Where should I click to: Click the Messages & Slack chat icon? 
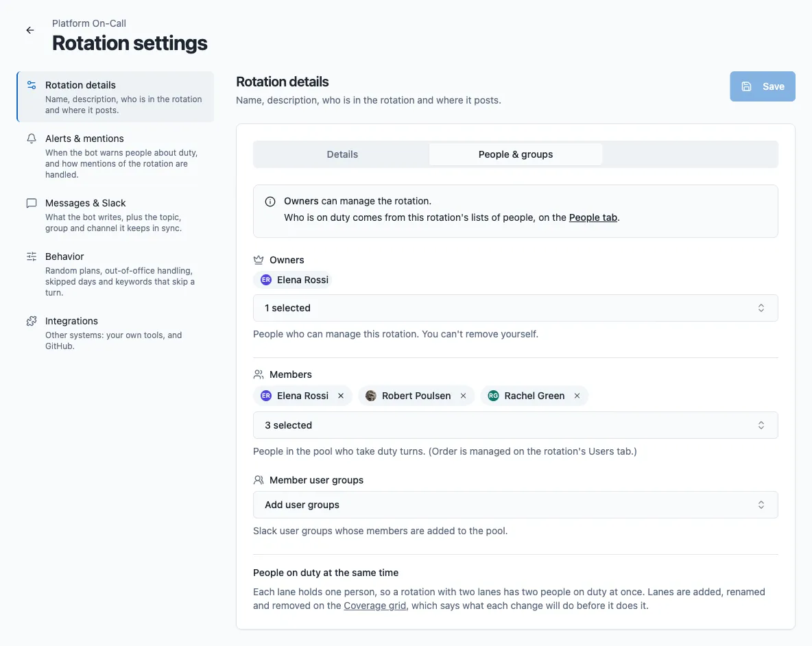coord(32,203)
